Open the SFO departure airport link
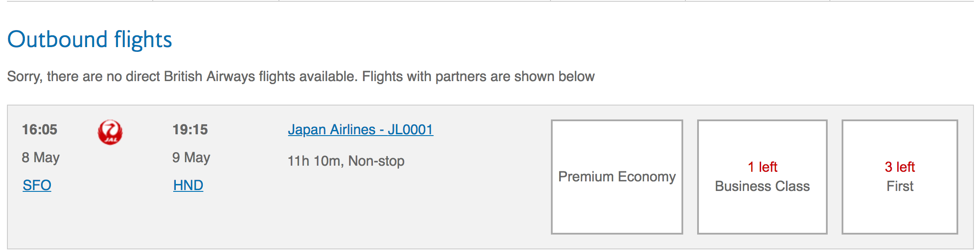Viewport: 980px width, 252px height. tap(37, 185)
